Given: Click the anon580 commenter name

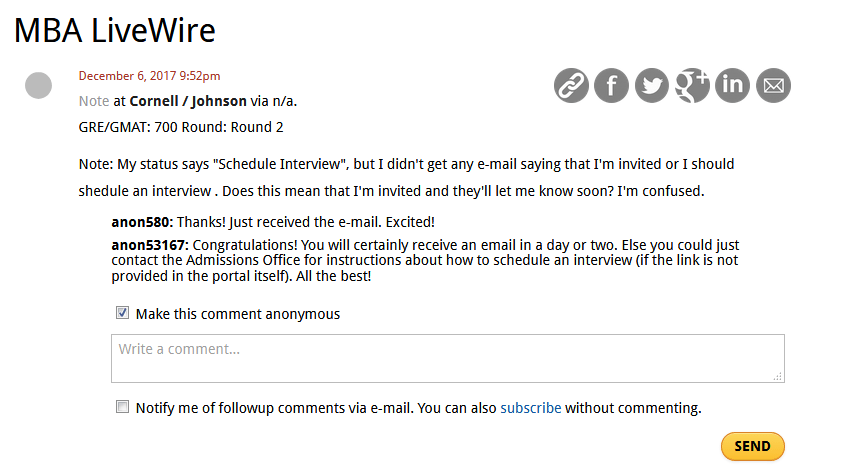Looking at the screenshot, I should 143,222.
